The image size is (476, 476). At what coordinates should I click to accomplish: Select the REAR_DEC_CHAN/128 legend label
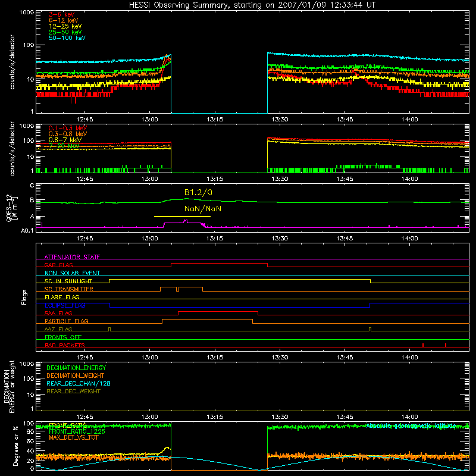[x=79, y=383]
